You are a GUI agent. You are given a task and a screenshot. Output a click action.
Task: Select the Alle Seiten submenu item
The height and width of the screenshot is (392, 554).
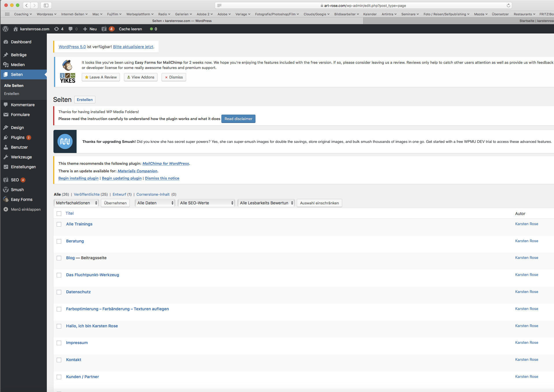coord(14,85)
